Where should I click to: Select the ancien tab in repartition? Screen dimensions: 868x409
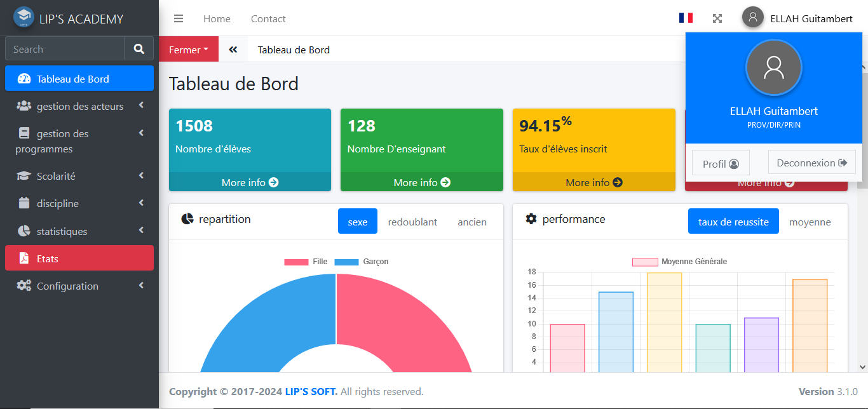pyautogui.click(x=472, y=222)
